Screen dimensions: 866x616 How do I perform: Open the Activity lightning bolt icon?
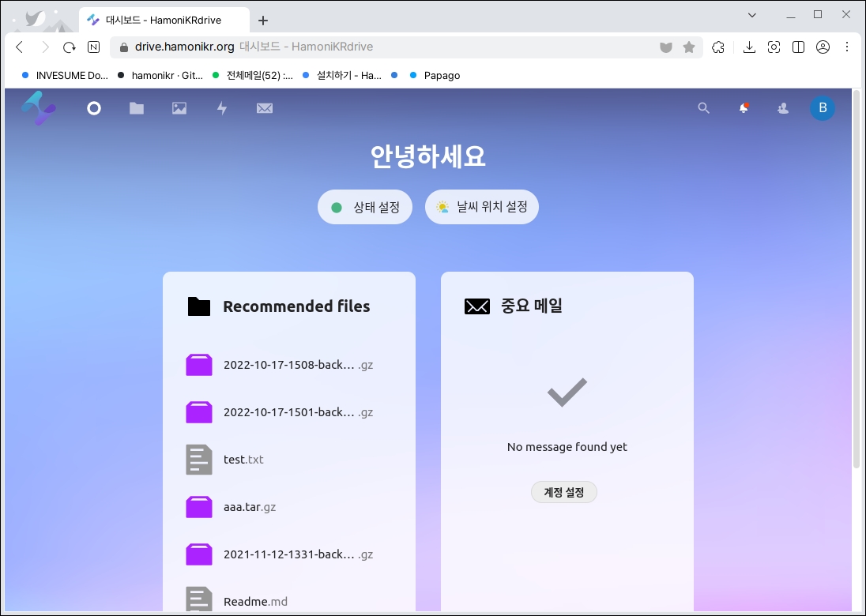click(222, 108)
